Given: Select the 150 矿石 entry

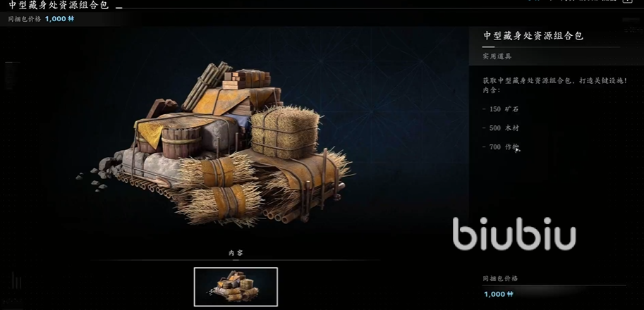Looking at the screenshot, I should tap(500, 109).
